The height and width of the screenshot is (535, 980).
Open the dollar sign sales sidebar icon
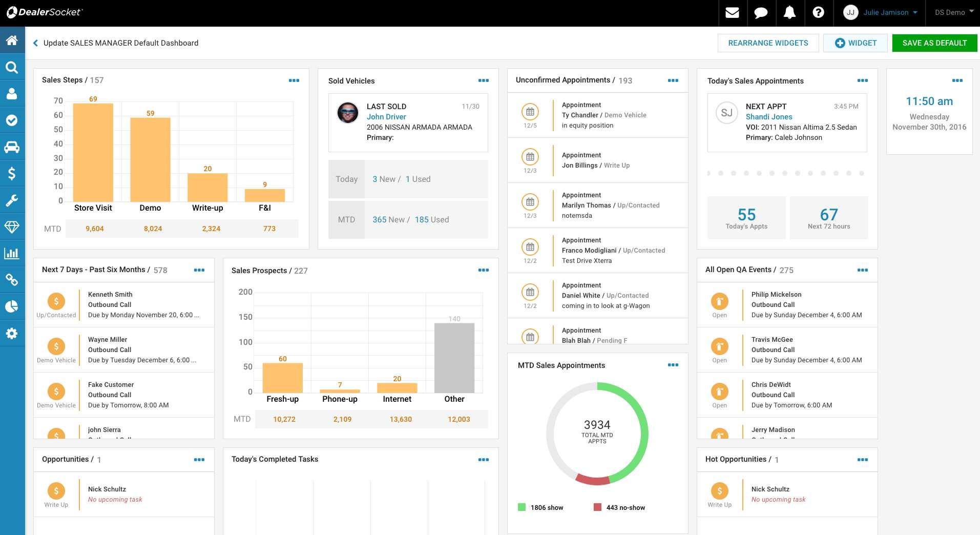(x=12, y=174)
